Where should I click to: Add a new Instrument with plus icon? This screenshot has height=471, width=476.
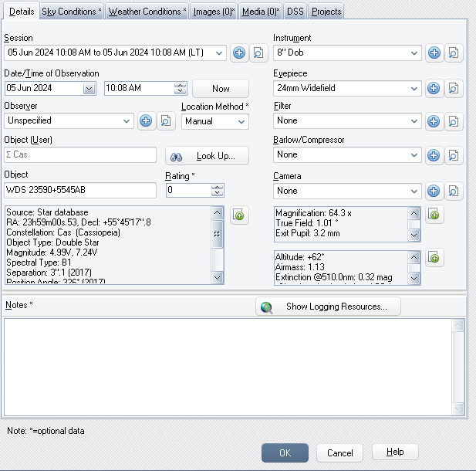(434, 53)
